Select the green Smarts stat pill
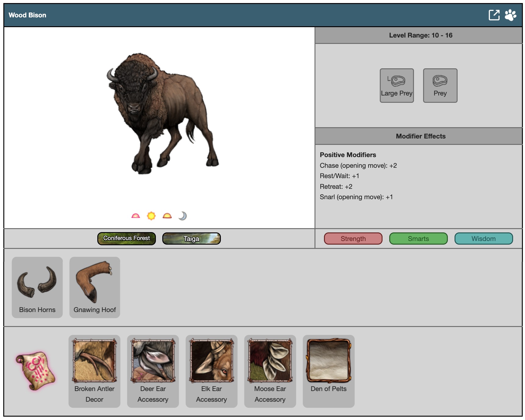The image size is (525, 420). (x=418, y=239)
